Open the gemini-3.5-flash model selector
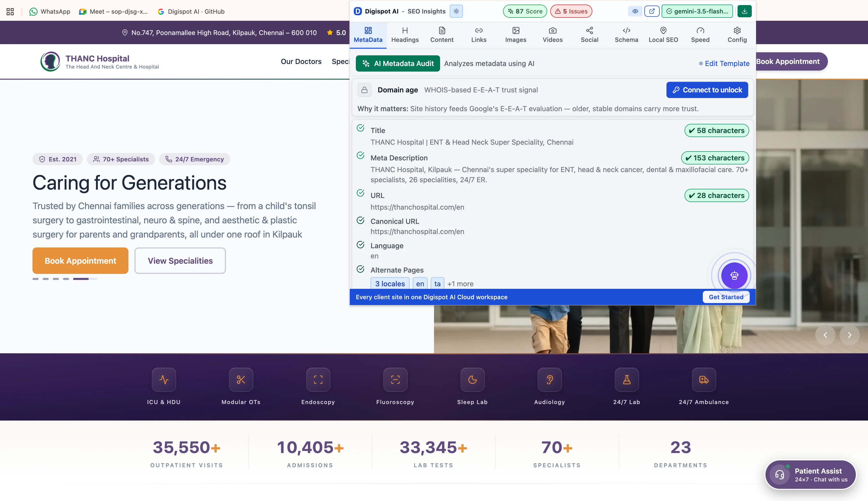 tap(697, 11)
